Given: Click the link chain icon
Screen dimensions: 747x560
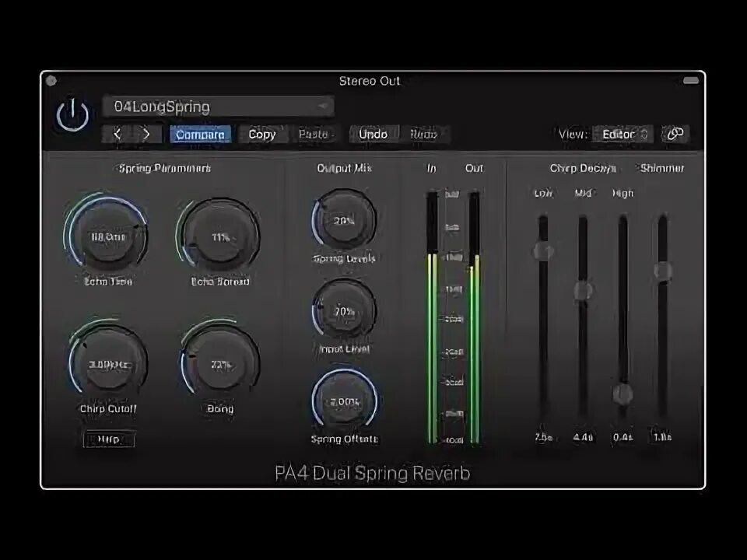Looking at the screenshot, I should (x=675, y=134).
